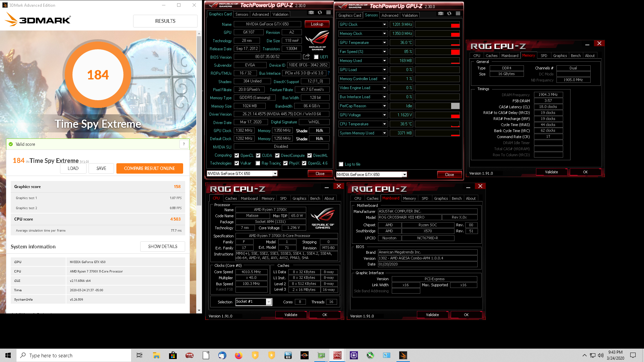The height and width of the screenshot is (362, 644).
Task: Click the RESULTS header button in 3DMark
Action: (165, 21)
